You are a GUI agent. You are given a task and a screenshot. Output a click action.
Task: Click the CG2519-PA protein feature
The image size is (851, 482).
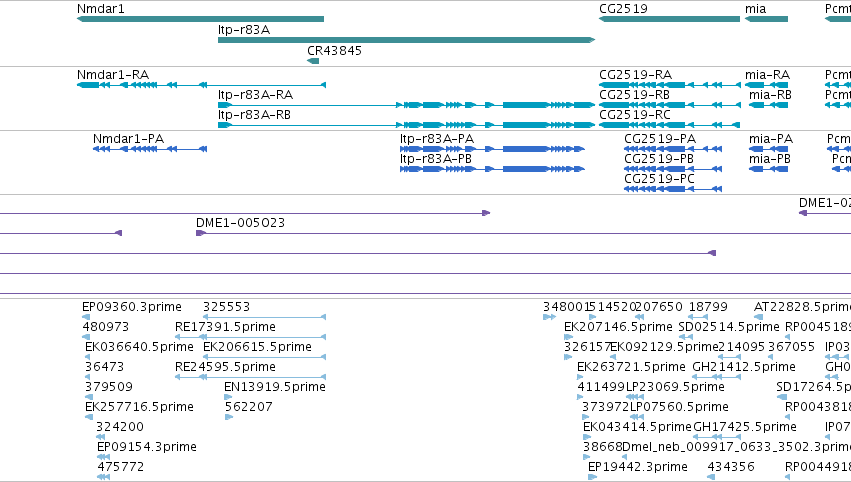click(x=673, y=149)
